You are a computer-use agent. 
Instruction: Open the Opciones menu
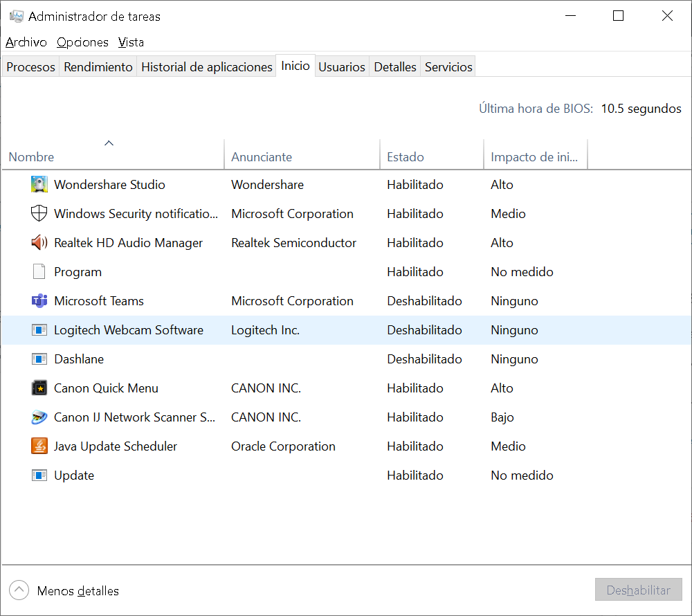[82, 42]
